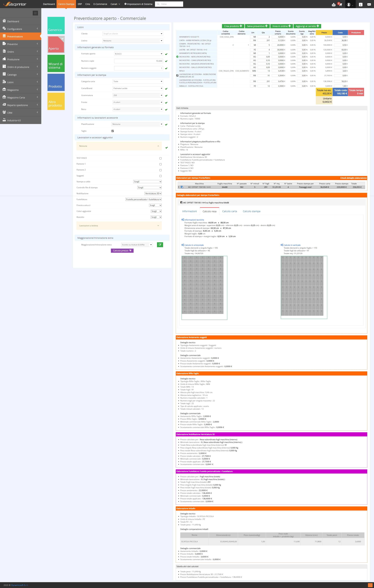The height and width of the screenshot is (588, 374).
Task: Open the Configuratore sidebar item
Action: click(x=21, y=29)
